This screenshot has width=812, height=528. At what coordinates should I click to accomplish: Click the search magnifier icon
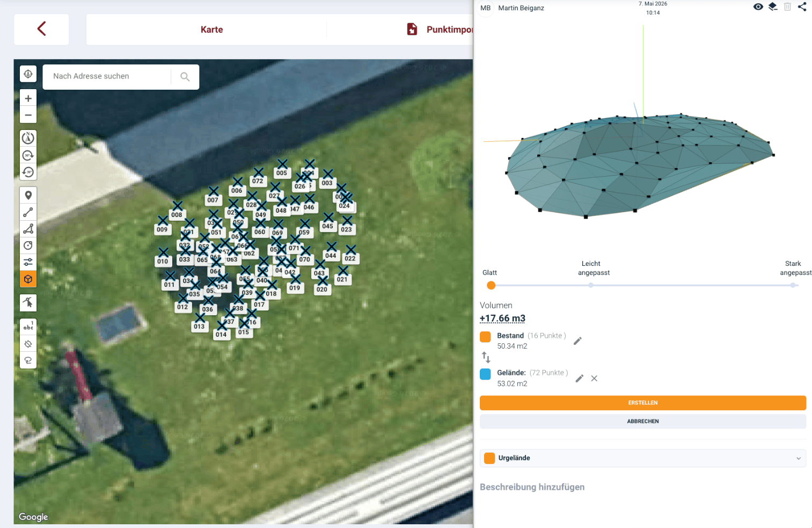coord(185,77)
